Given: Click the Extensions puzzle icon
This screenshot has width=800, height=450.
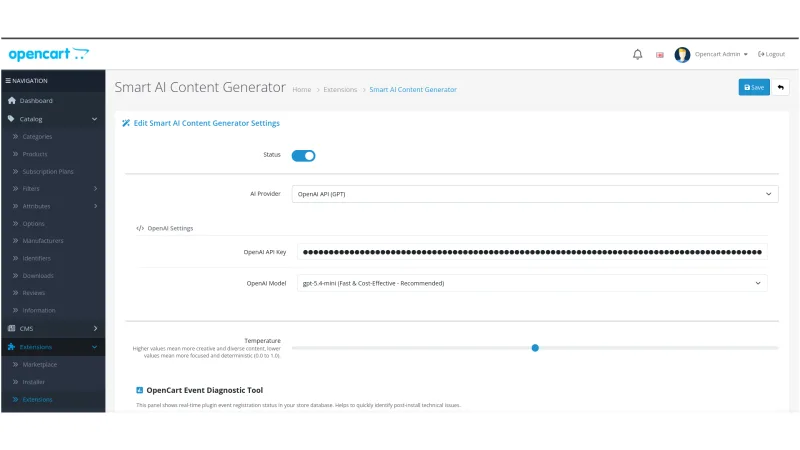Looking at the screenshot, I should tap(11, 347).
